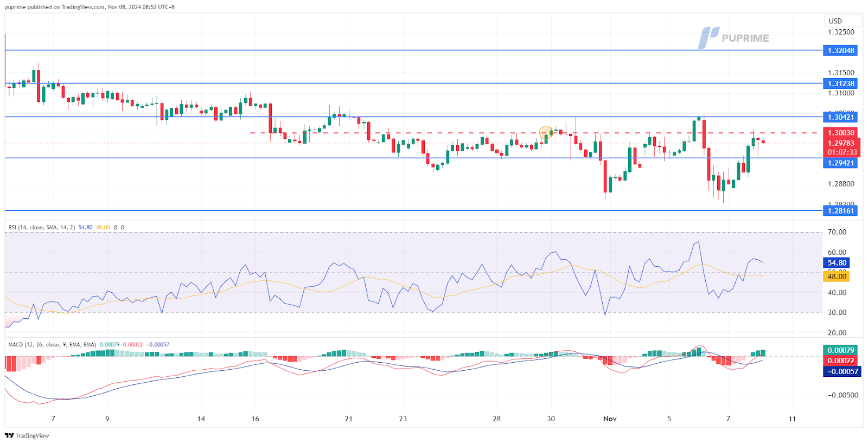Click the 70.00 RSI scale label

click(x=837, y=232)
